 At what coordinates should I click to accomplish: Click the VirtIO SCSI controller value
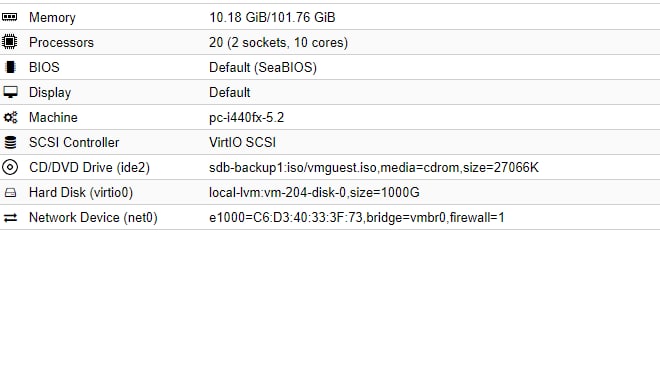tap(242, 142)
